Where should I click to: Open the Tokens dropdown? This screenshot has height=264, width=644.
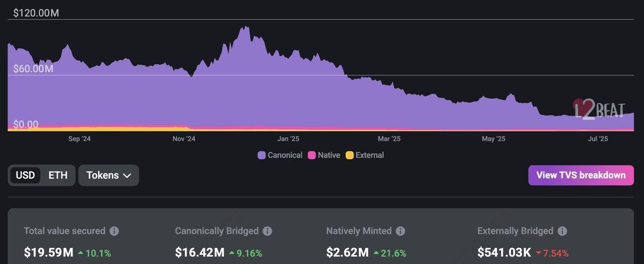pos(108,175)
